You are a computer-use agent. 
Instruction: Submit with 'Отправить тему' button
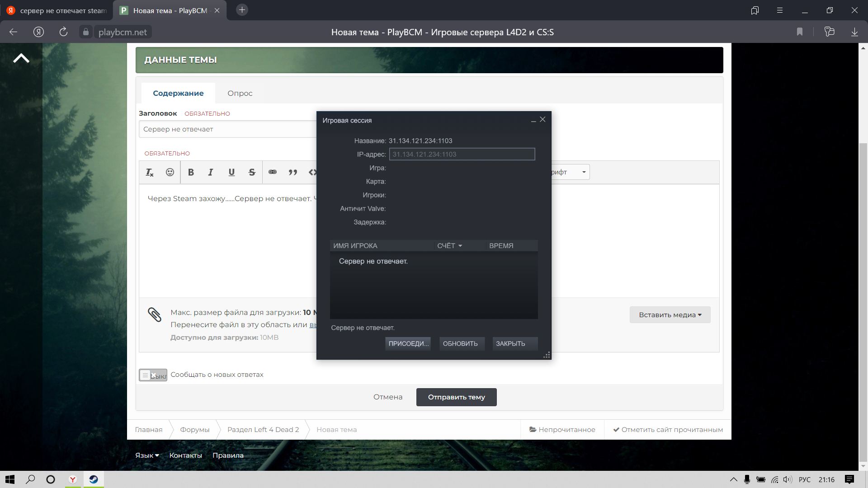point(457,397)
